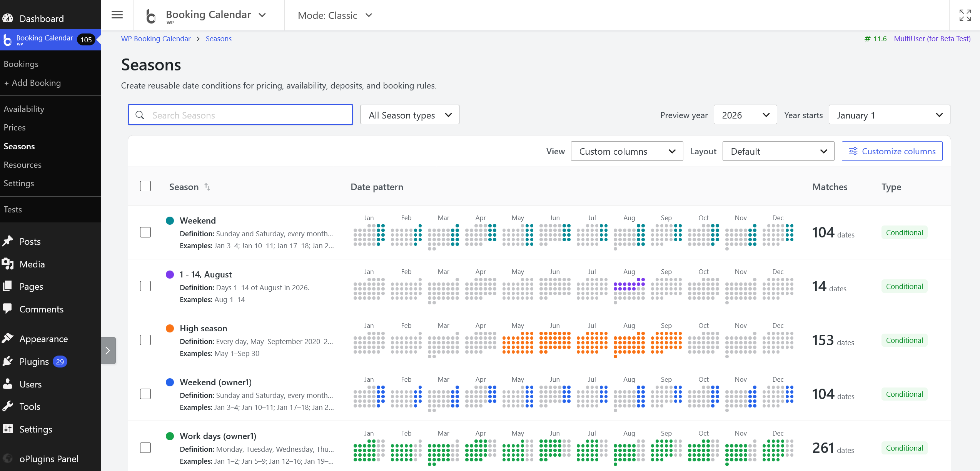Screen dimensions: 980x471
Task: Click the Customize columns button
Action: click(892, 151)
